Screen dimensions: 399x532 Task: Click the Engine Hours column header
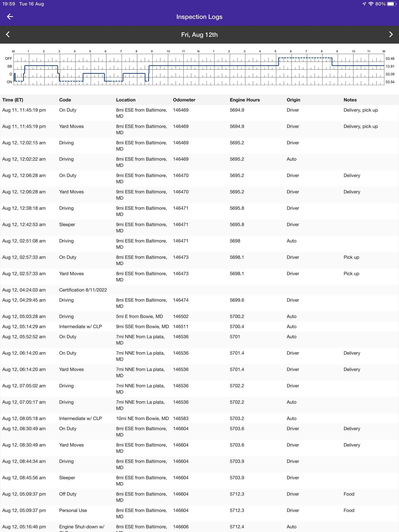tap(245, 100)
